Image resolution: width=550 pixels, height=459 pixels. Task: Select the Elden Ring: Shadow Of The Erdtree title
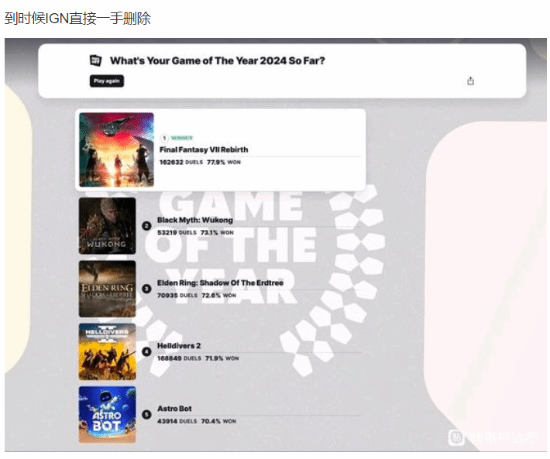click(x=220, y=283)
